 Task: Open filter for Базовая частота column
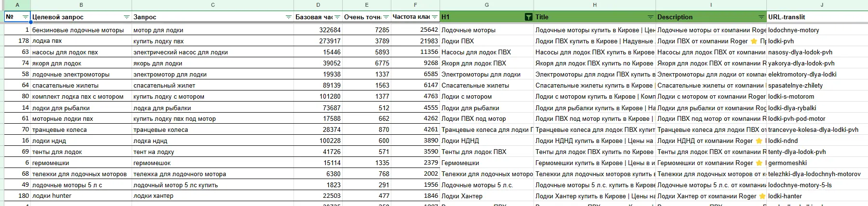tap(337, 17)
